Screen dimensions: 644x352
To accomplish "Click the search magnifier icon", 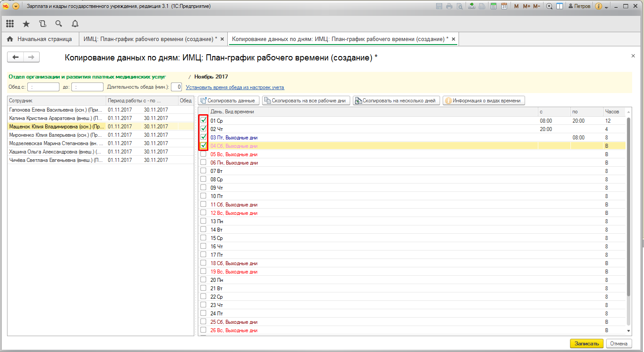I will (x=59, y=23).
